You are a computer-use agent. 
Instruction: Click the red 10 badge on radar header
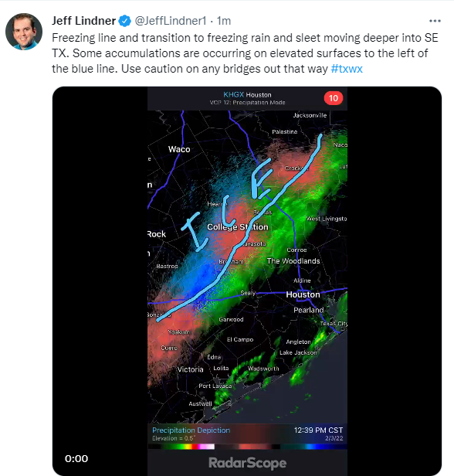coord(334,98)
